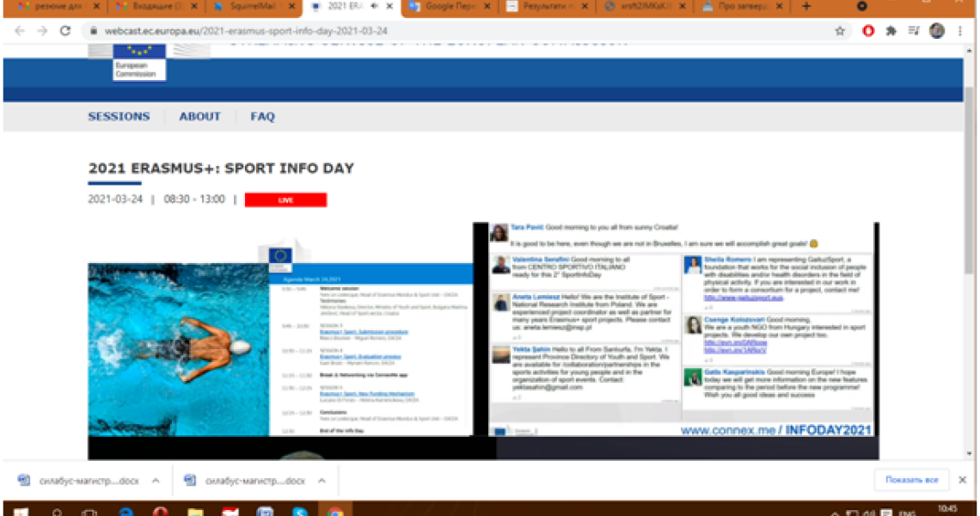Switch to the 'Результати' tab

[546, 6]
